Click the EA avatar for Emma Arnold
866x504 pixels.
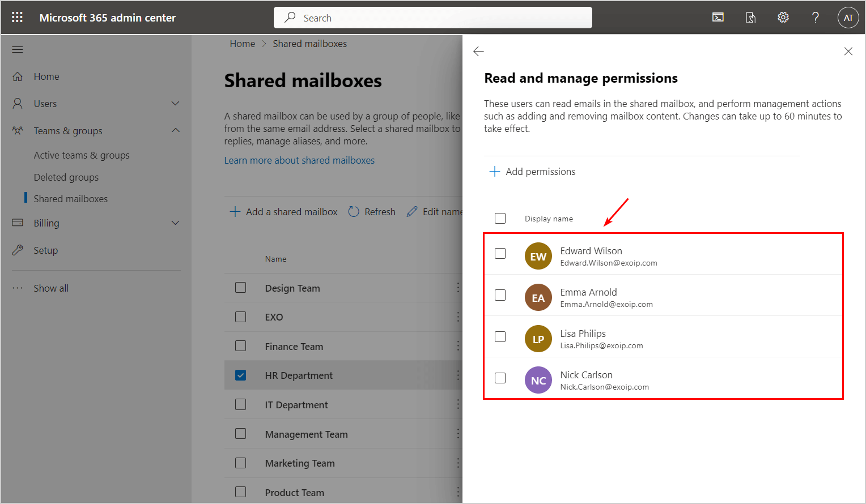[538, 298]
